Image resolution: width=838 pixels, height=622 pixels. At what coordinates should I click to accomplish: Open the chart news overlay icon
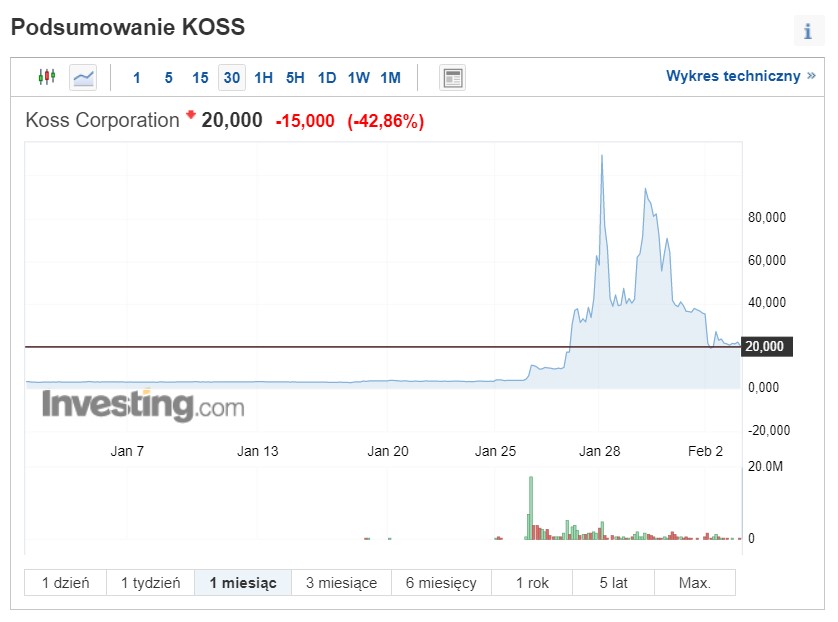452,78
